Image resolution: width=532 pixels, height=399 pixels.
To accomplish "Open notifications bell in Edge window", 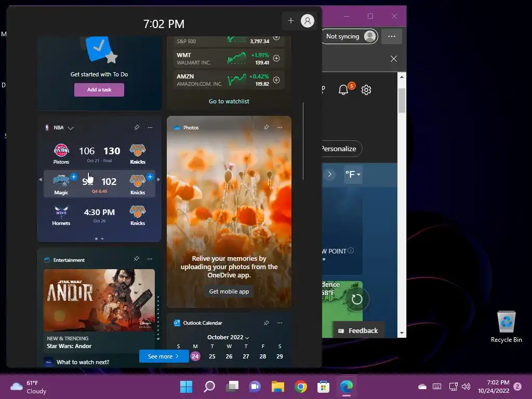I will click(x=343, y=89).
